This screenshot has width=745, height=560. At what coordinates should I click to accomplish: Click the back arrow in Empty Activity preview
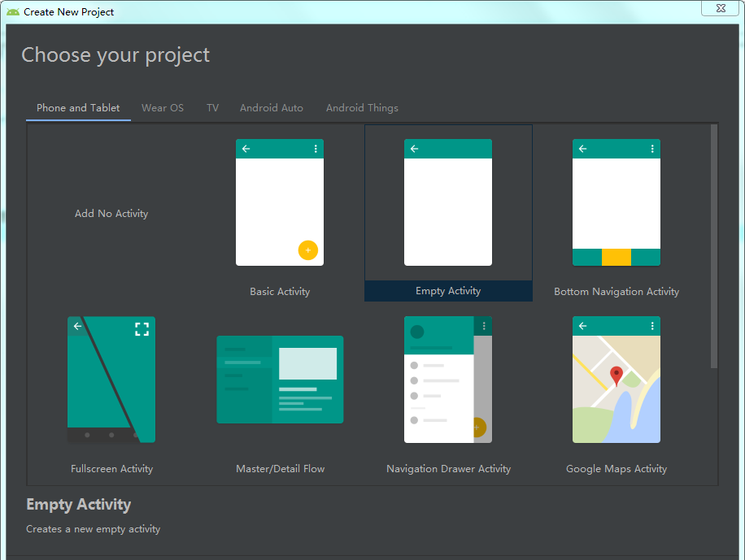pyautogui.click(x=414, y=149)
